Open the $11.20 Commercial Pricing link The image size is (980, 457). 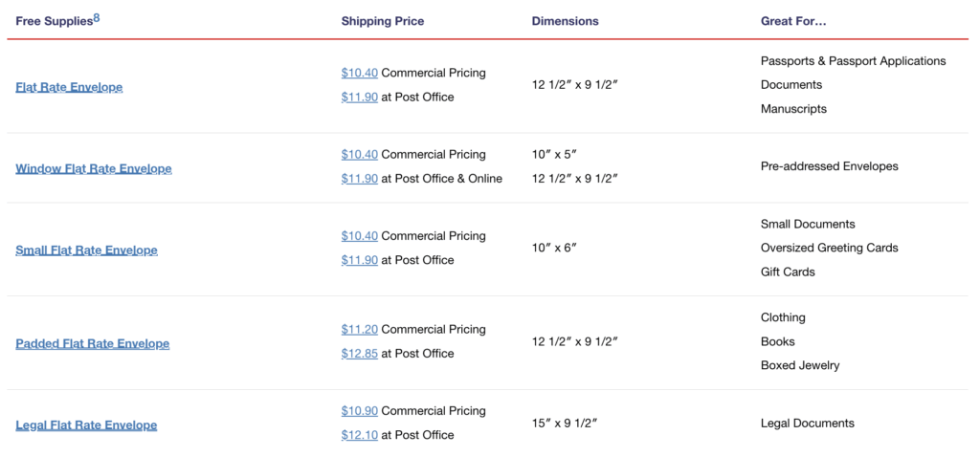[x=359, y=329]
